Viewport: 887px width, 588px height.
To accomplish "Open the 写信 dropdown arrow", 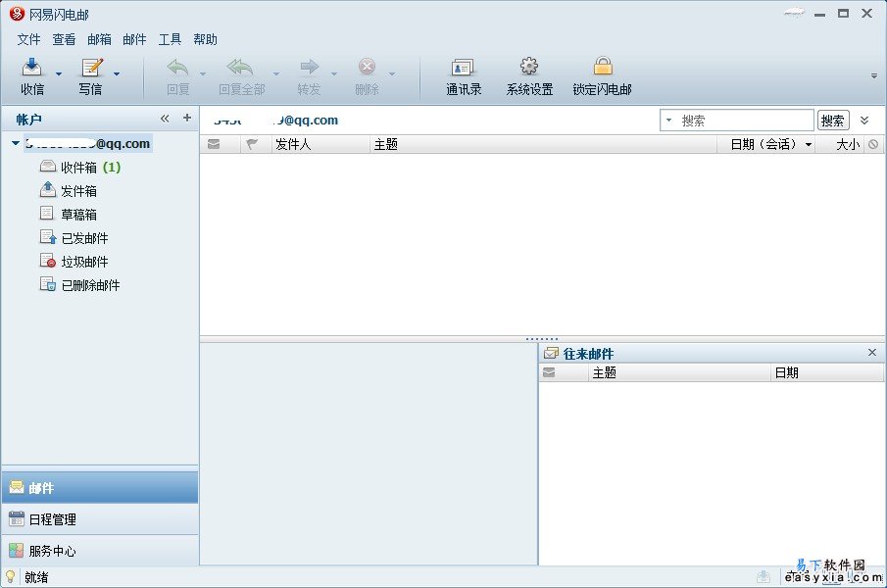I will pos(117,74).
